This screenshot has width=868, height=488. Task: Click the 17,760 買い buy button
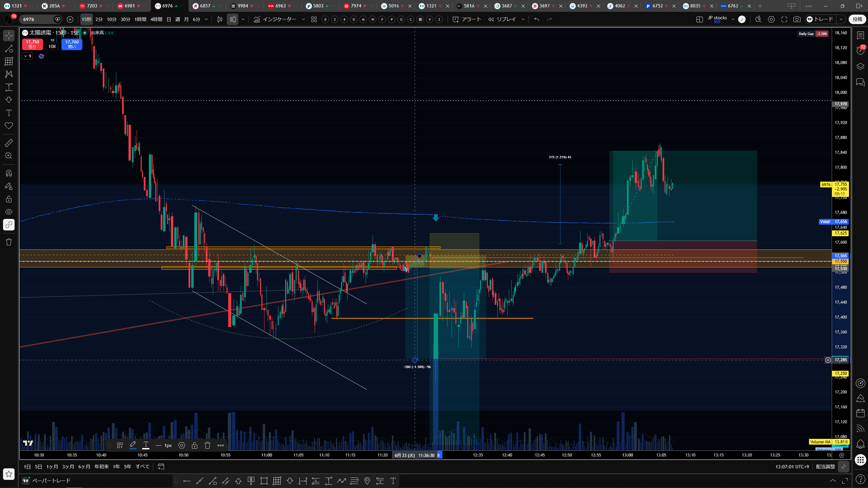click(72, 44)
